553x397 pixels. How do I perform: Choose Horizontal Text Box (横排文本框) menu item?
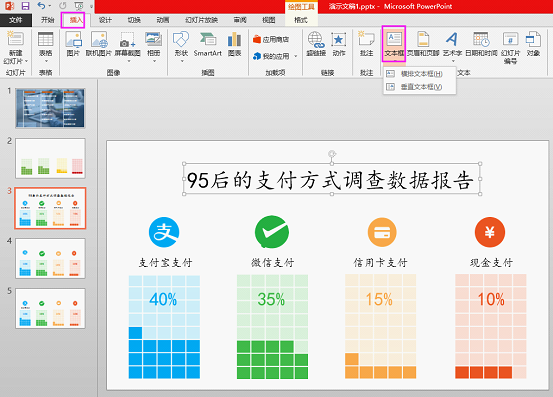(420, 74)
